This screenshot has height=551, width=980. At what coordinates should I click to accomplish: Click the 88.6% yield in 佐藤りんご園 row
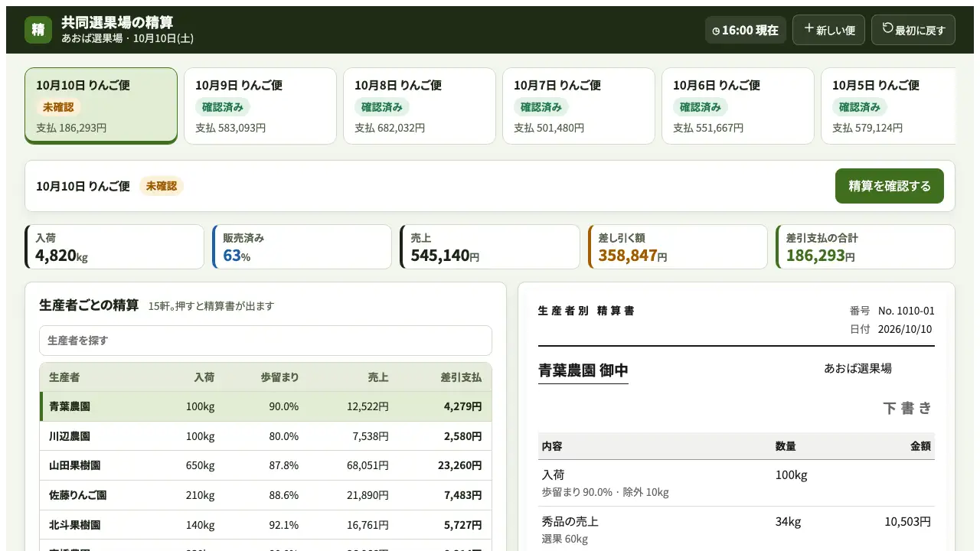point(284,495)
